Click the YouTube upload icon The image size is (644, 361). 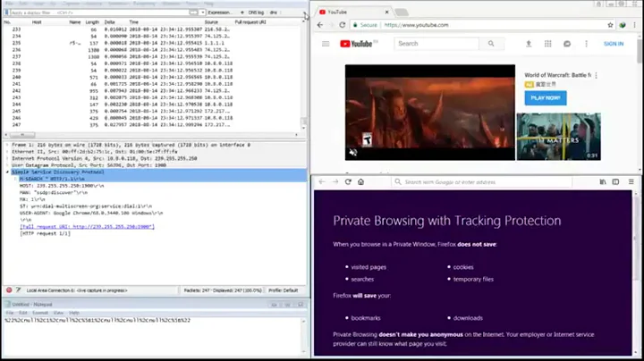[x=529, y=44]
